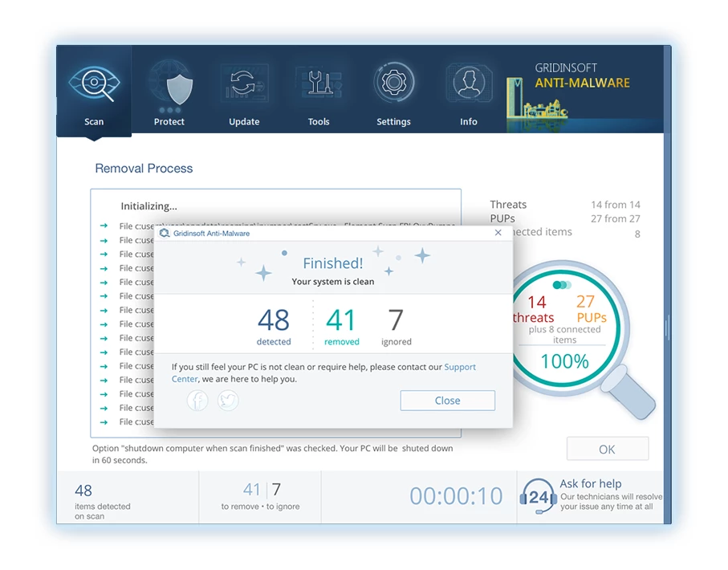Click the Ask for help text

click(x=590, y=483)
